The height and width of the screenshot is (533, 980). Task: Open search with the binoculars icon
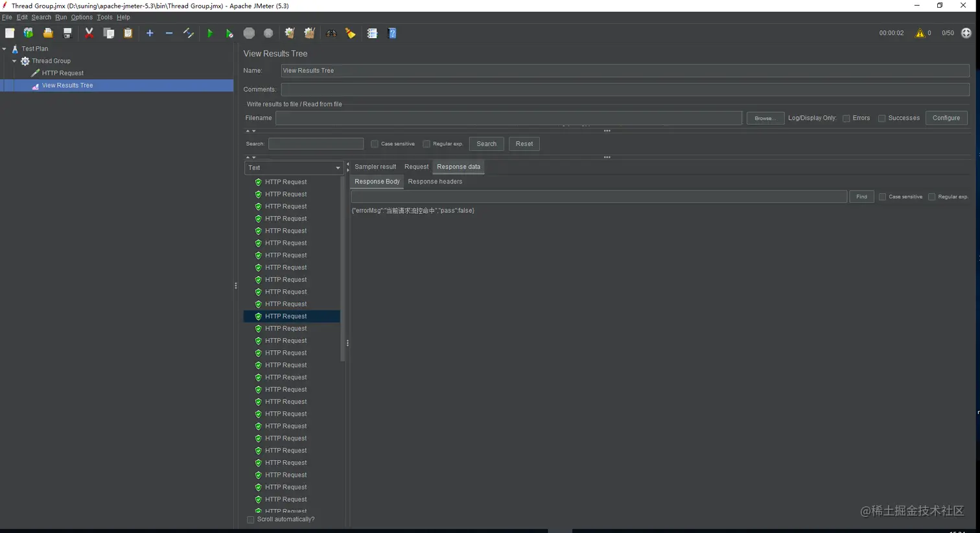[331, 33]
